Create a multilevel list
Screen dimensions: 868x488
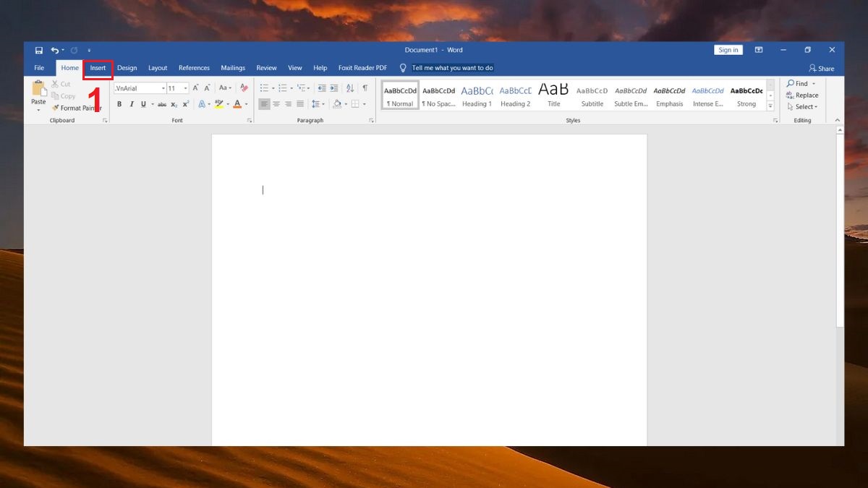point(301,88)
